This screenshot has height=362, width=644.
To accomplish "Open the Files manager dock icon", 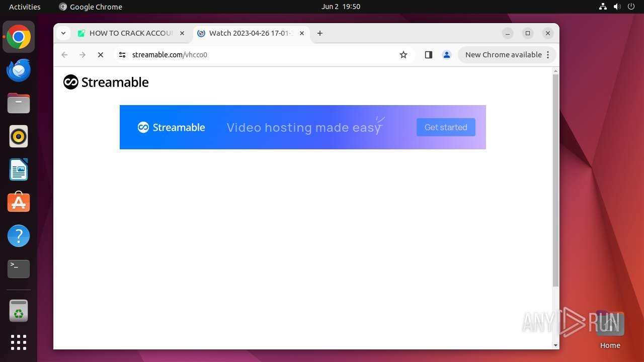I will 19,103.
